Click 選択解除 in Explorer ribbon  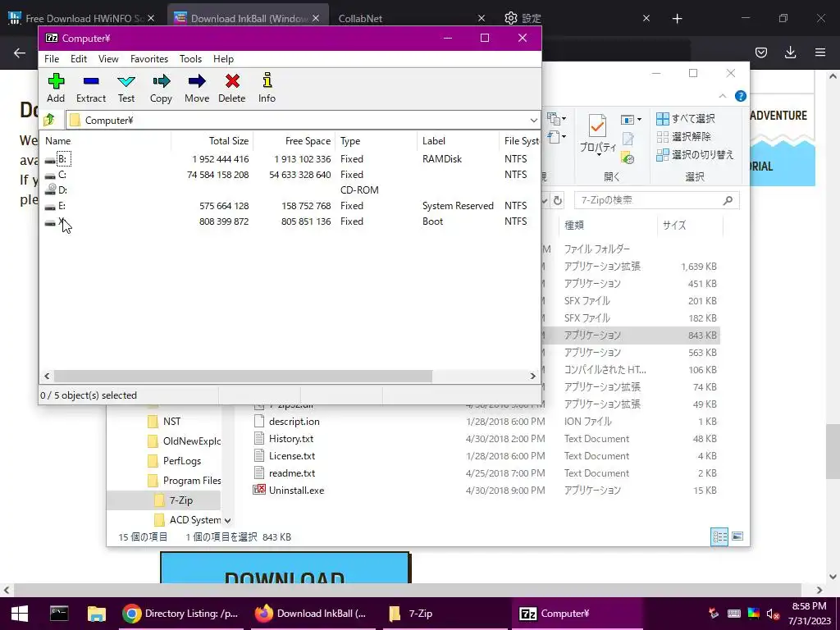[684, 137]
